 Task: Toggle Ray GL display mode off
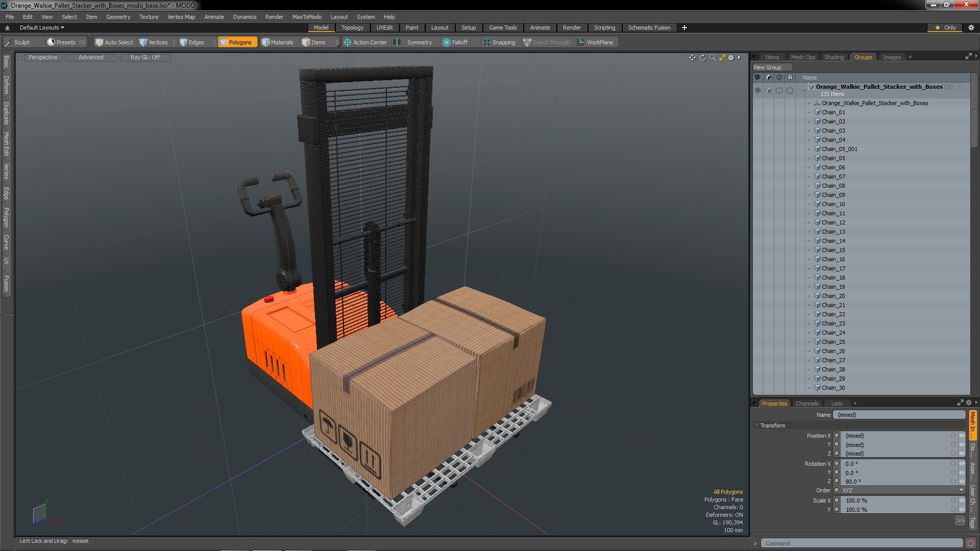point(145,57)
